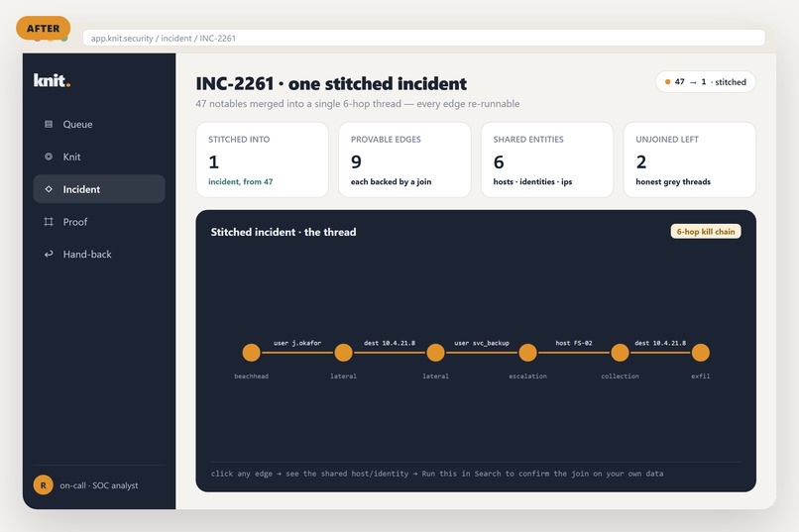Click the Knit sidebar icon
Viewport: 799px width, 532px height.
coord(49,157)
